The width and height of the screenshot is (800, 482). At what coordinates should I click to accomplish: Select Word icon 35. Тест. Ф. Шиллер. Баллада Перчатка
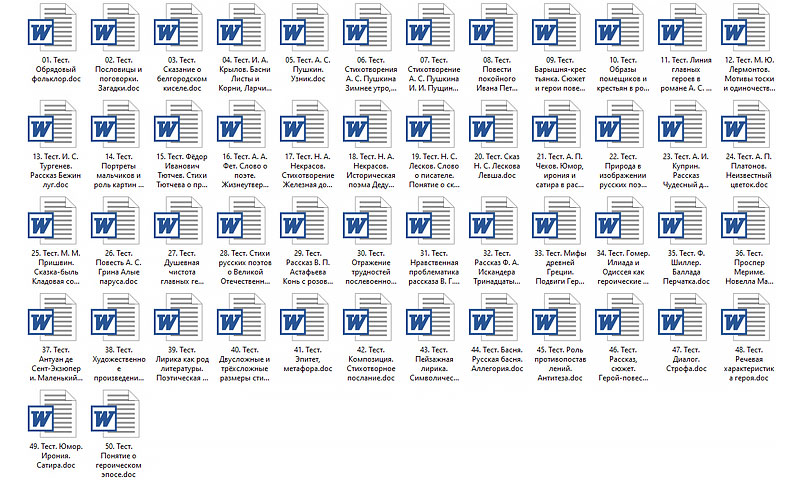pyautogui.click(x=683, y=221)
